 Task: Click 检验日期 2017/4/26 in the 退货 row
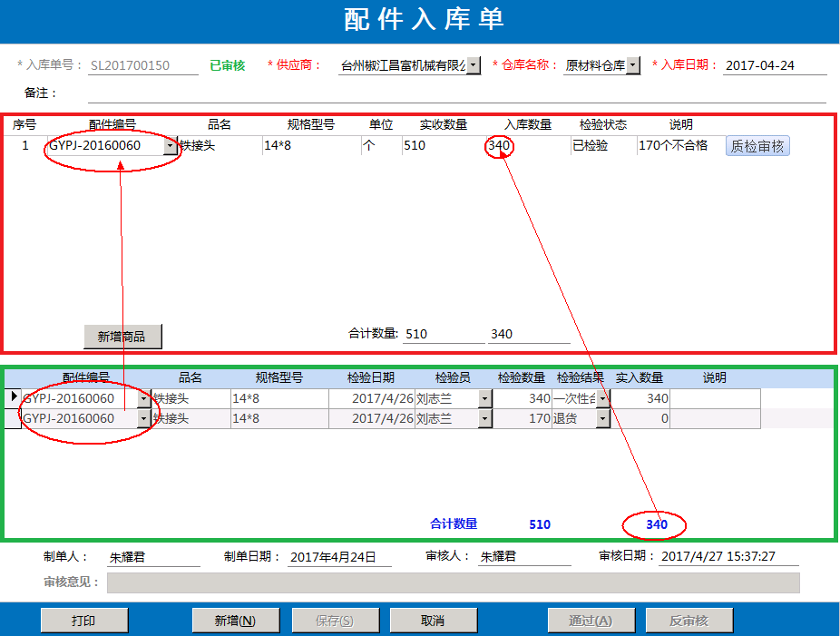pyautogui.click(x=372, y=418)
